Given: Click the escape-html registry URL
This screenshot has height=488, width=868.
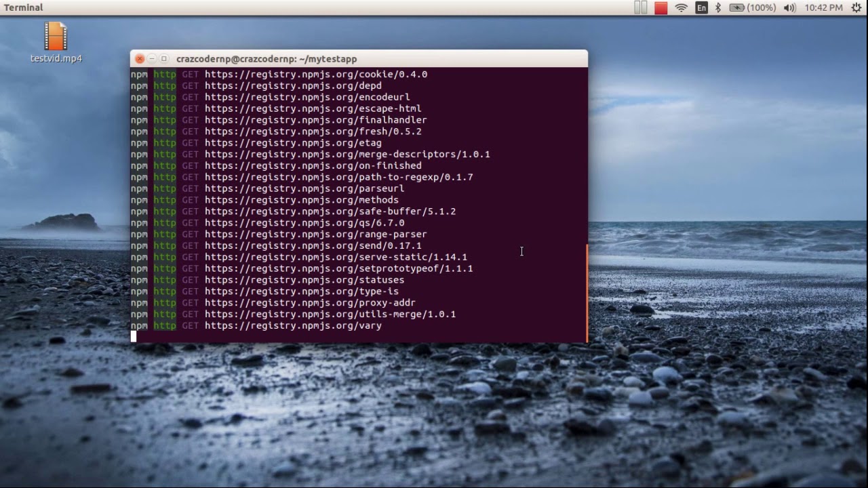Looking at the screenshot, I should pyautogui.click(x=313, y=108).
